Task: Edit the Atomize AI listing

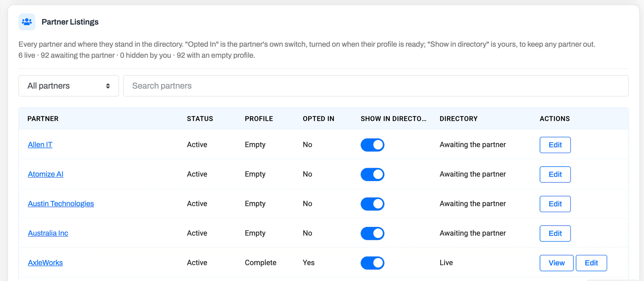Action: pyautogui.click(x=555, y=174)
